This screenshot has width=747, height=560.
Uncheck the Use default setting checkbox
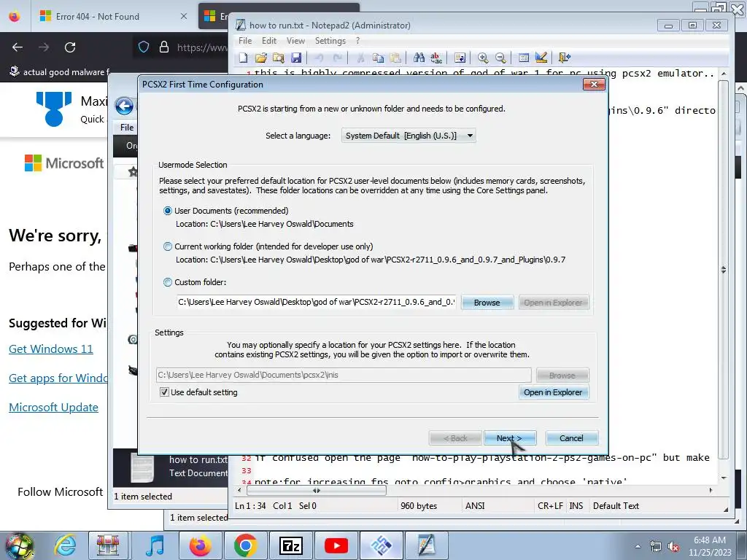point(164,392)
